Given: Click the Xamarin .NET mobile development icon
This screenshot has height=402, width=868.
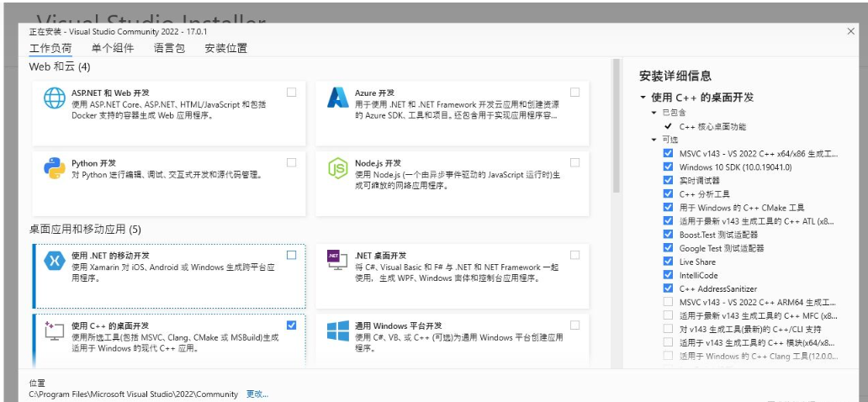Looking at the screenshot, I should tap(54, 261).
